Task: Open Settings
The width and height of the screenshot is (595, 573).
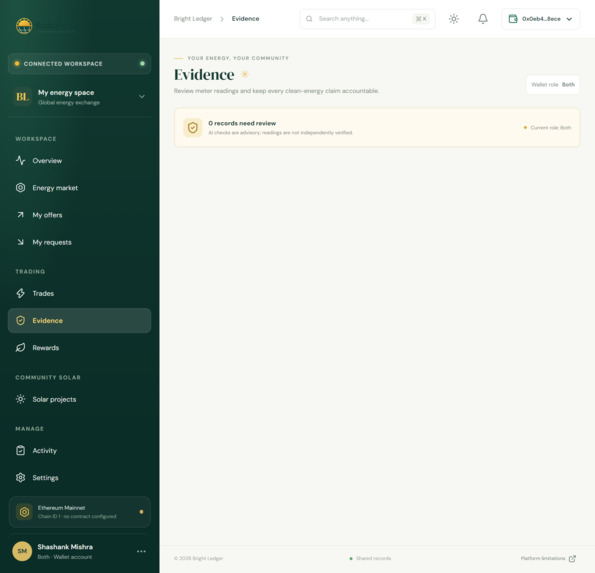Action: (x=79, y=478)
